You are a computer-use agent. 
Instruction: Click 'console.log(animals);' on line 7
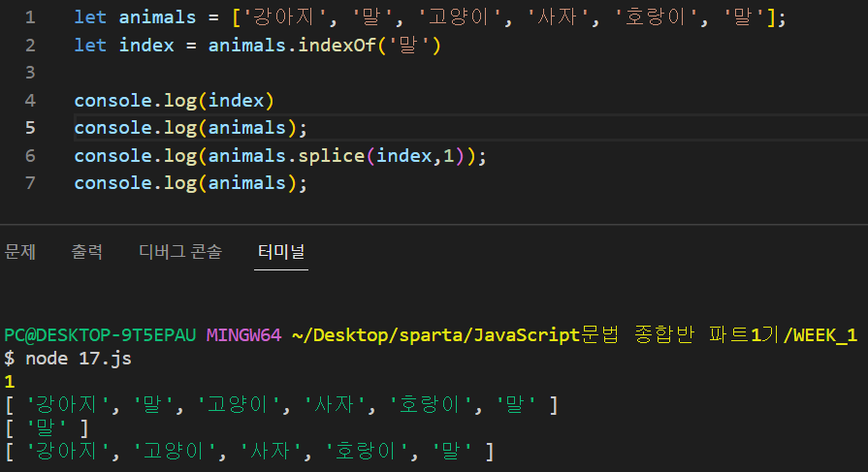[190, 183]
